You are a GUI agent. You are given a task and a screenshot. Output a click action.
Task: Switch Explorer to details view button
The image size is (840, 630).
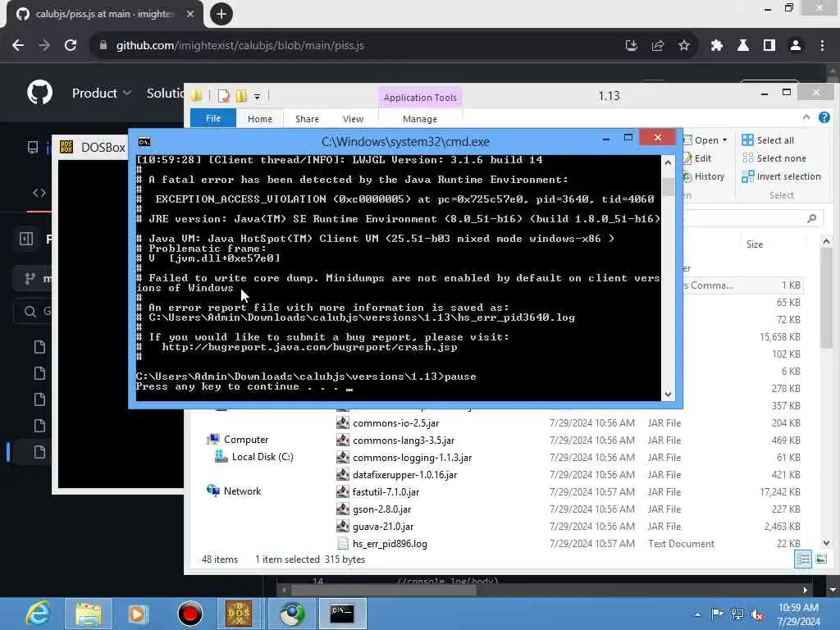coord(803,559)
